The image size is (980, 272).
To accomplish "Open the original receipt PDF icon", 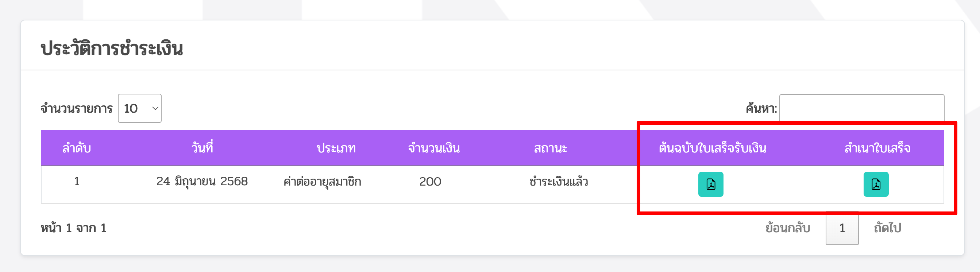I will (x=710, y=184).
